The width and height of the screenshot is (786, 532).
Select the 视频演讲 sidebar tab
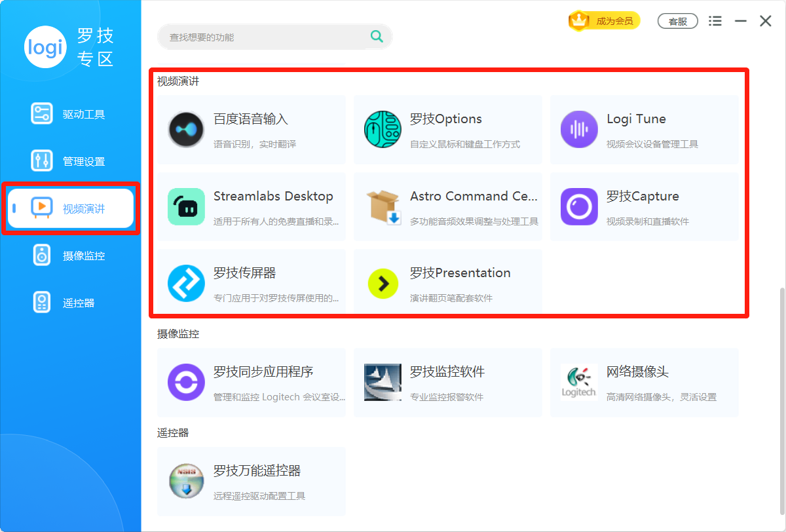point(71,208)
